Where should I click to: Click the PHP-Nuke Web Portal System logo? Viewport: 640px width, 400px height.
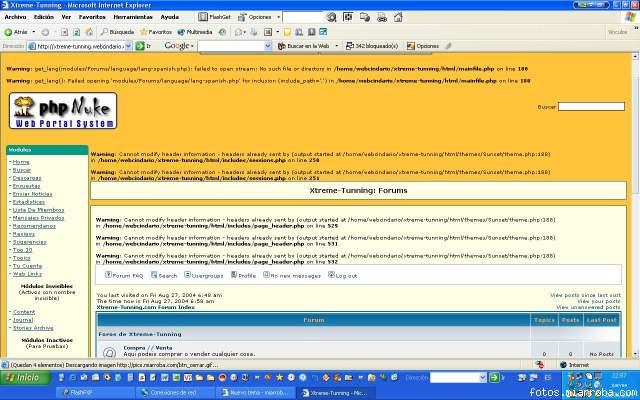pyautogui.click(x=63, y=111)
